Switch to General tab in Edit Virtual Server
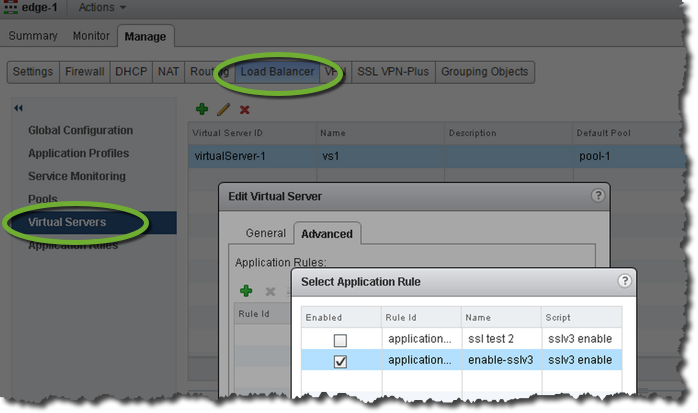698x413 pixels. coord(266,233)
